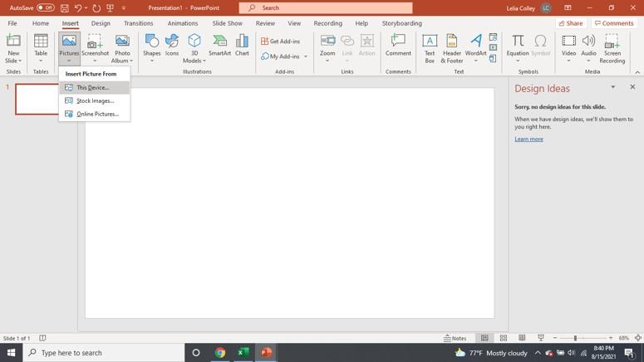Adjust the zoom slider handle
Viewport: 644px width, 362px height.
[x=575, y=338]
